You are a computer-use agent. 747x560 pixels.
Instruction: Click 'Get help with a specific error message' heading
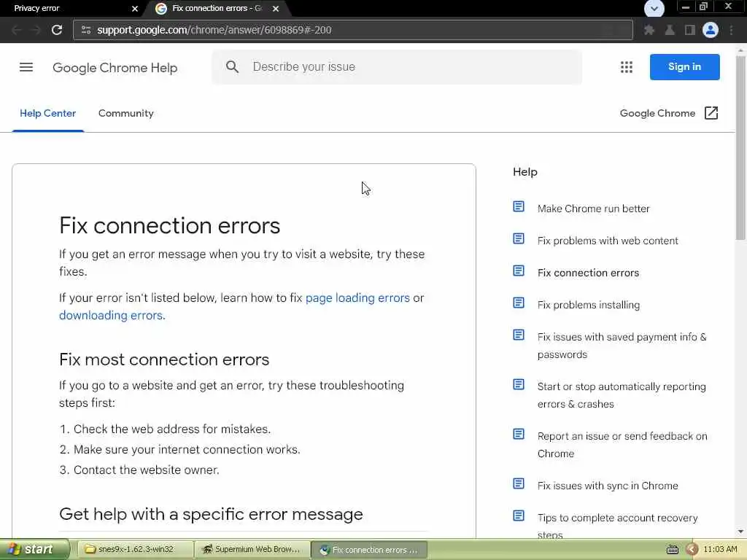click(211, 514)
